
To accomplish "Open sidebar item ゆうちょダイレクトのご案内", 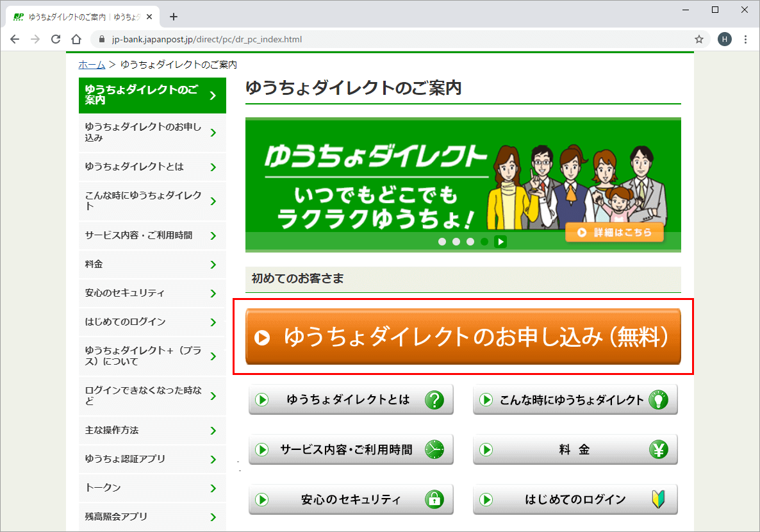I will coord(153,95).
